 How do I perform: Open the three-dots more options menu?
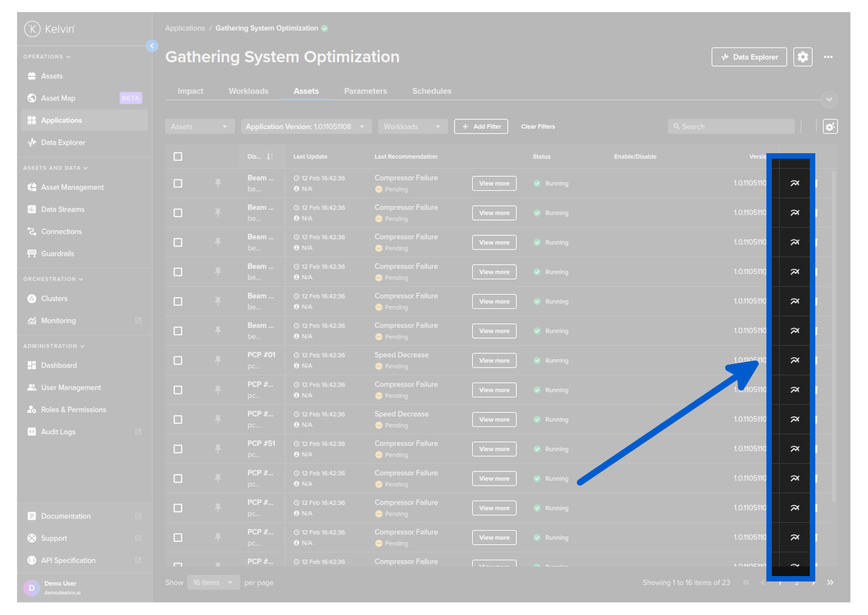(828, 57)
